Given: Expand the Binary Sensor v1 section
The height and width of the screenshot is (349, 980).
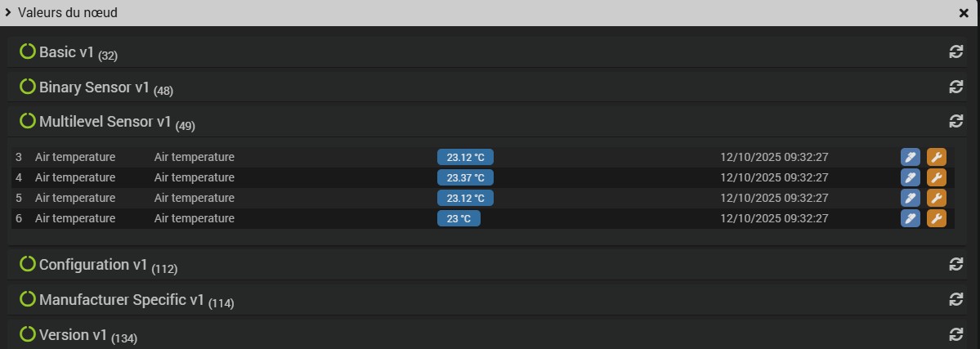Looking at the screenshot, I should (x=95, y=87).
